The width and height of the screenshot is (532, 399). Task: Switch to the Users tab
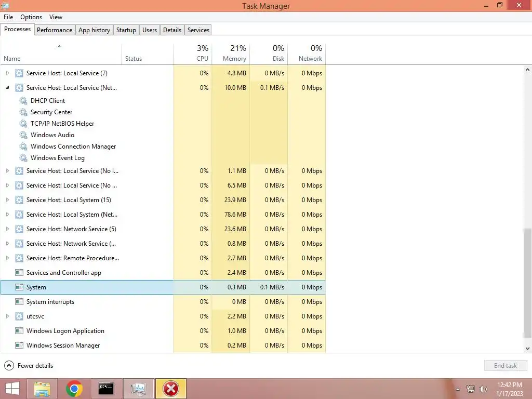[150, 30]
